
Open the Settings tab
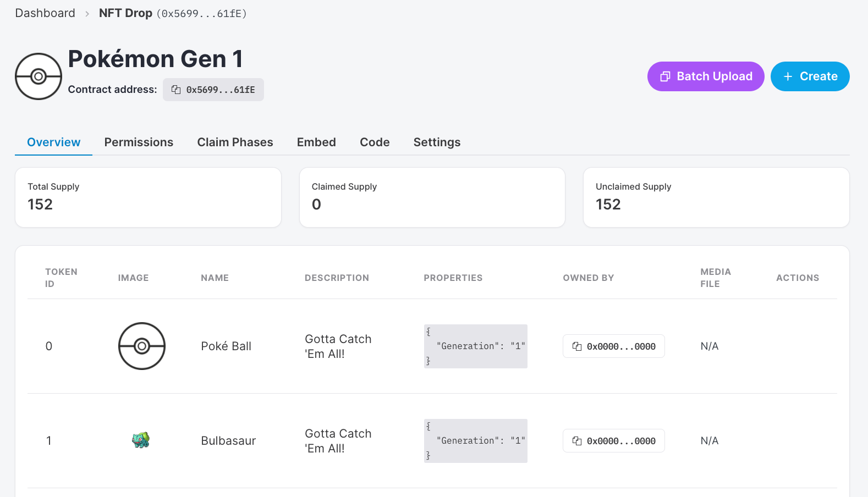point(437,142)
